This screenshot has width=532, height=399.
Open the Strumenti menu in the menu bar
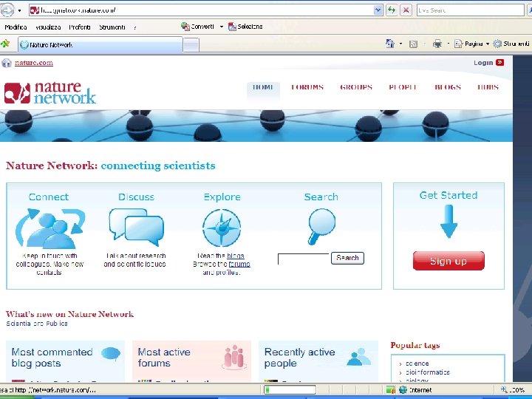coord(112,27)
